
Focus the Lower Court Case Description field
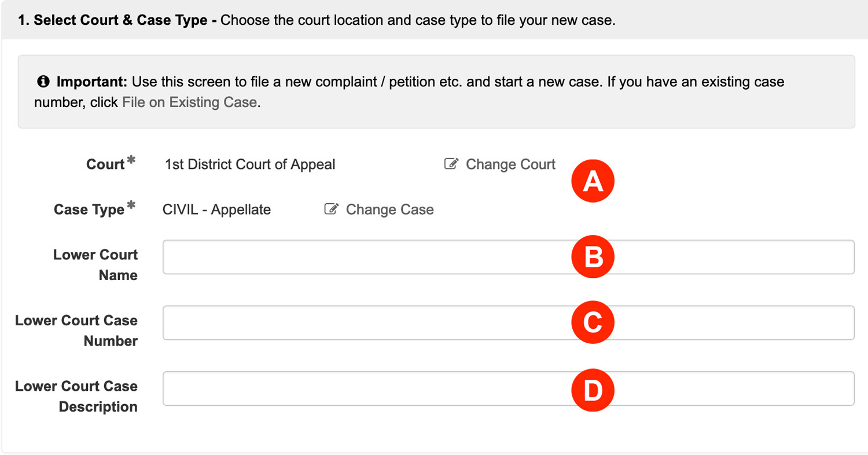click(509, 388)
